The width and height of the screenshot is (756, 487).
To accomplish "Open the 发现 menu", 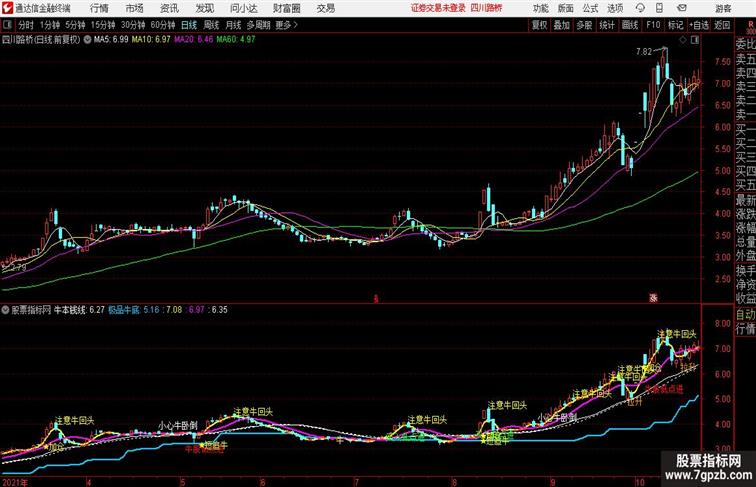I will [204, 8].
